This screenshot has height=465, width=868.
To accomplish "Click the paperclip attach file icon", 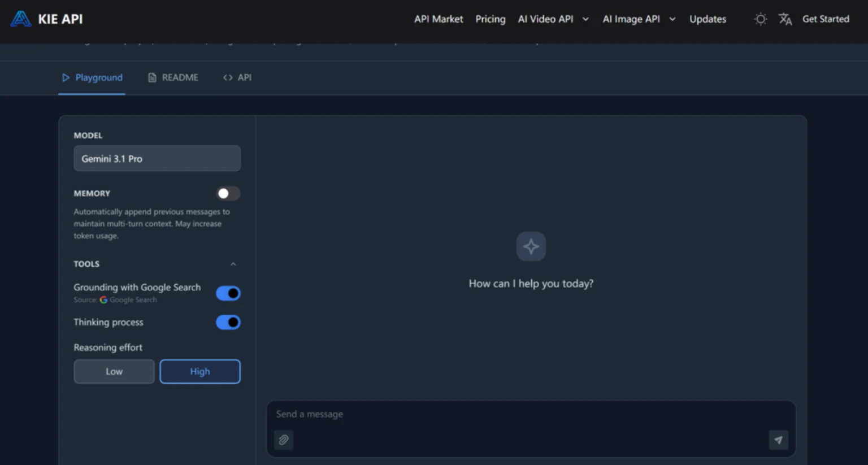I will 284,440.
